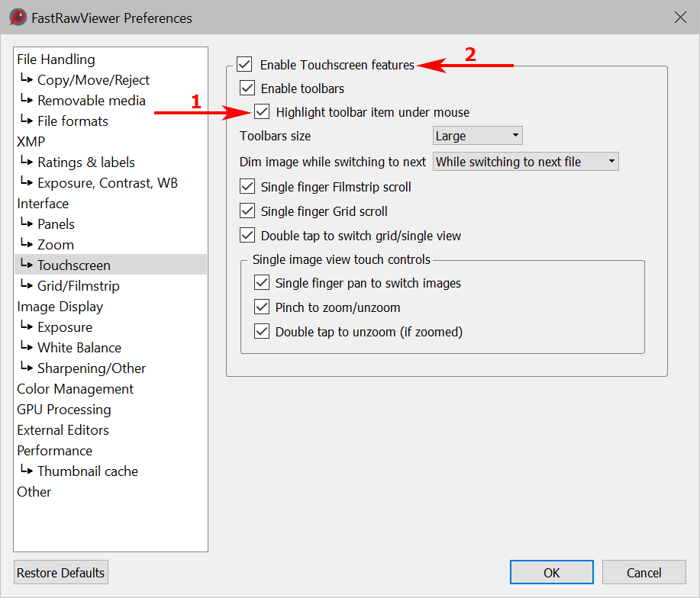Select Color Management in the sidebar
The width and height of the screenshot is (700, 598).
75,389
